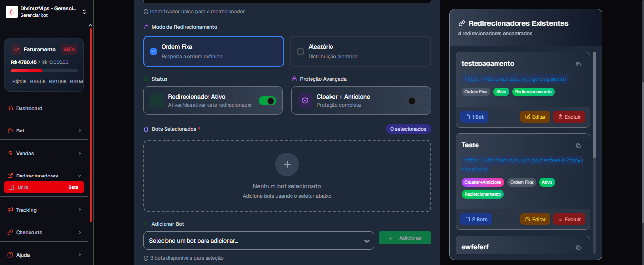Click the DivinuzVips flame logo
The image size is (644, 265).
click(12, 12)
